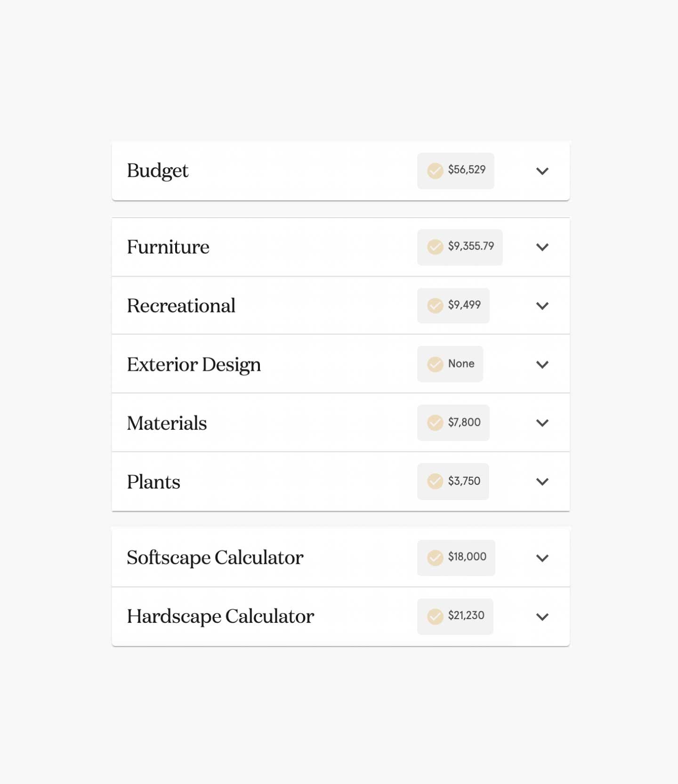Open the Hardscape Calculator chevron

[542, 617]
